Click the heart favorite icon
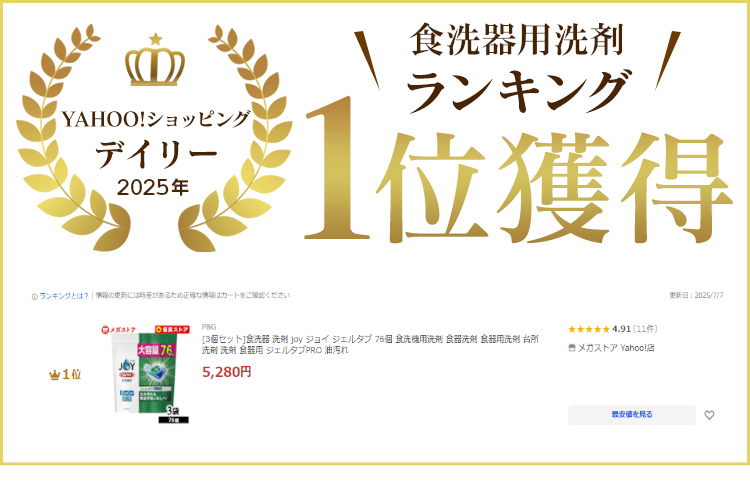750x488 pixels. pyautogui.click(x=709, y=415)
